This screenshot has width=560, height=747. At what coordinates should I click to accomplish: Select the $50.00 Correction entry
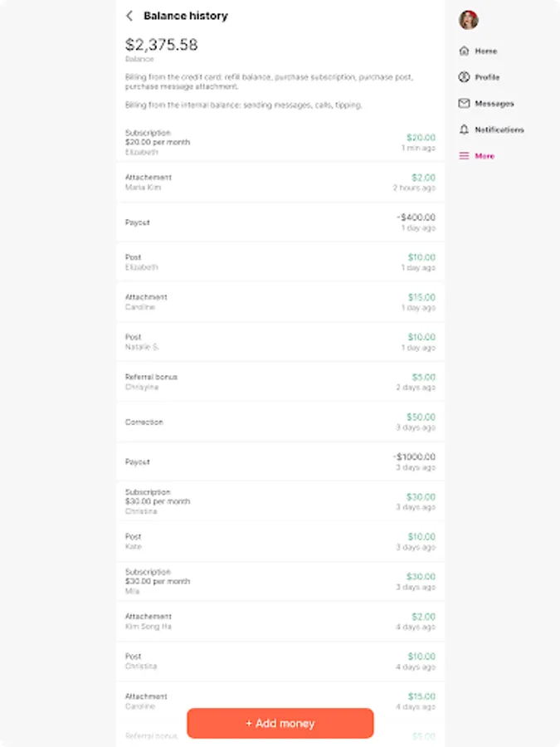(x=280, y=422)
